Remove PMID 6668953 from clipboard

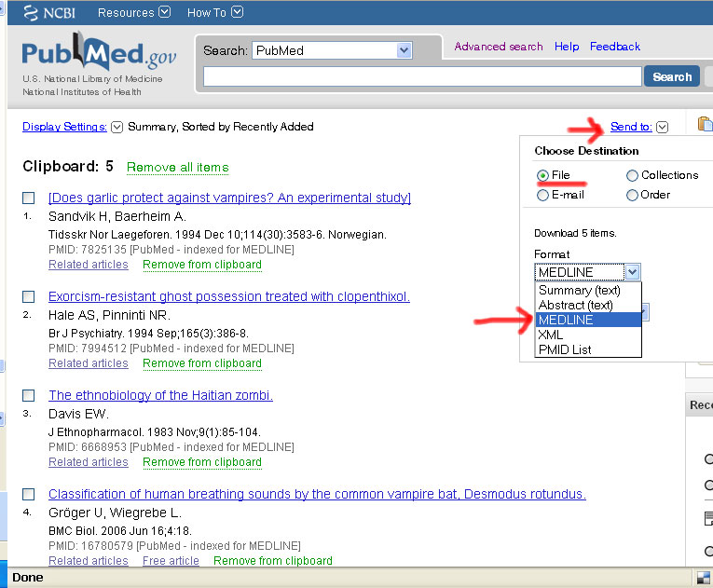tap(202, 461)
